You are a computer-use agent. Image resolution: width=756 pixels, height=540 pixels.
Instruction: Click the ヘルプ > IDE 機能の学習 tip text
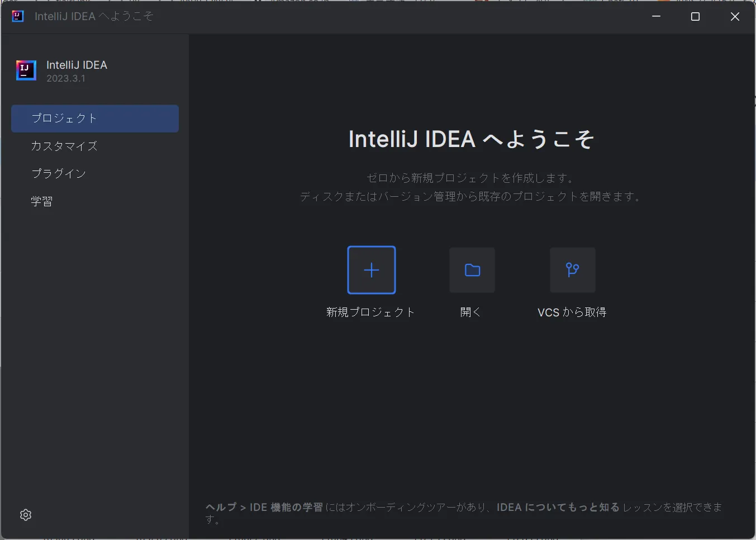pos(264,507)
